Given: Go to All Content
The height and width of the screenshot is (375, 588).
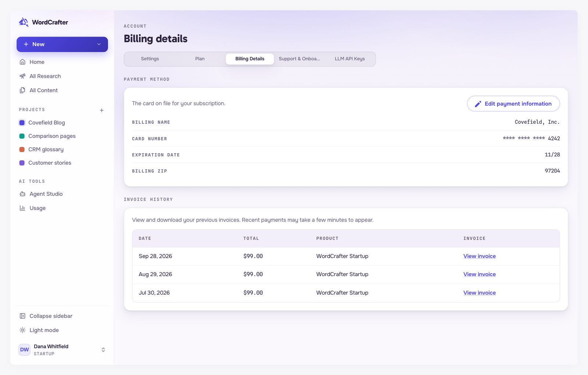Looking at the screenshot, I should [x=62, y=90].
